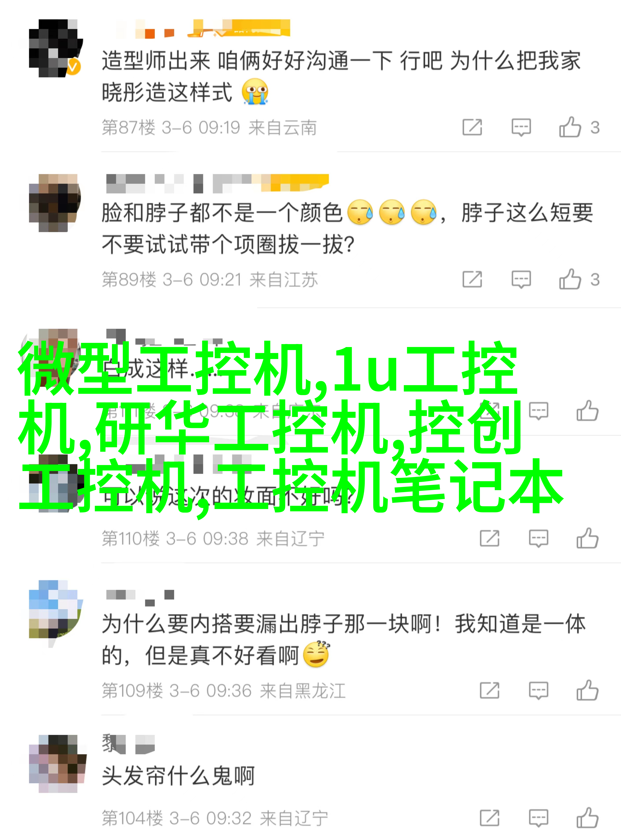
Task: Repost the floor 110 comment
Action: (489, 538)
